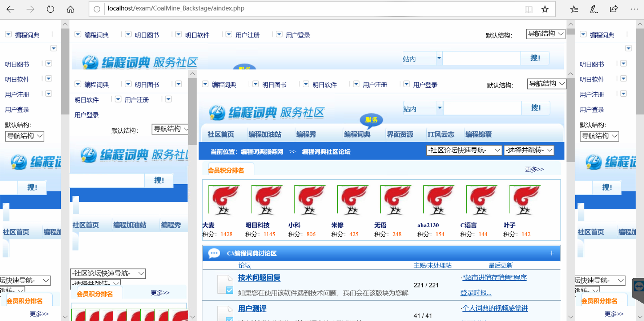The height and width of the screenshot is (321, 644).
Task: Click arrow icon before 用户登录 in innermost frame
Action: click(x=406, y=84)
